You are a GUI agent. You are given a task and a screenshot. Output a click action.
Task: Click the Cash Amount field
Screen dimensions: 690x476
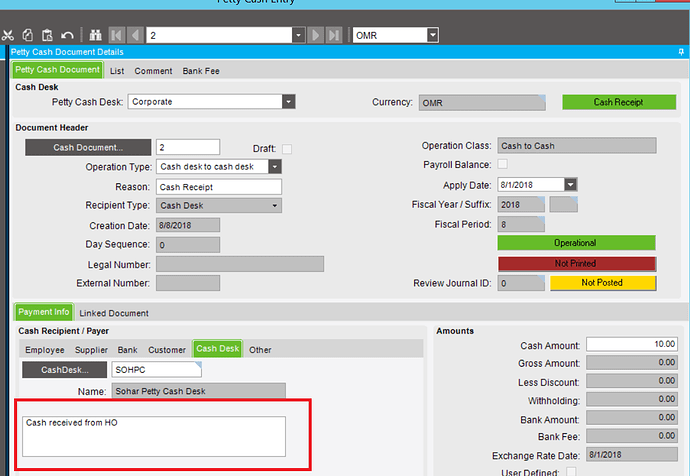tap(632, 344)
